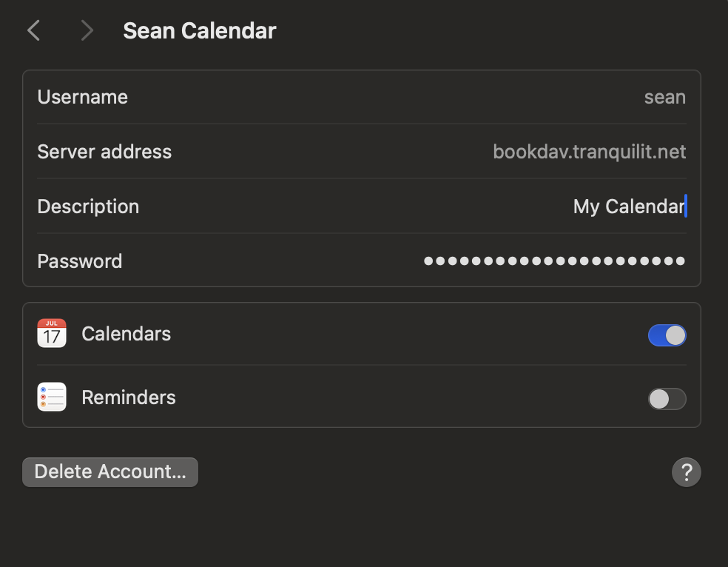
Task: Click the Description row label
Action: [88, 207]
